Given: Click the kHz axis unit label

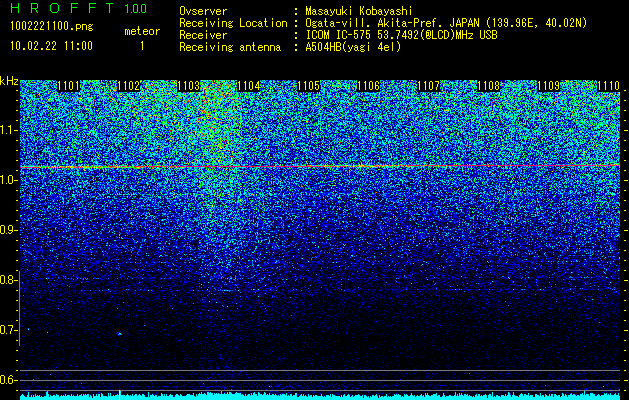Looking at the screenshot, I should [9, 81].
